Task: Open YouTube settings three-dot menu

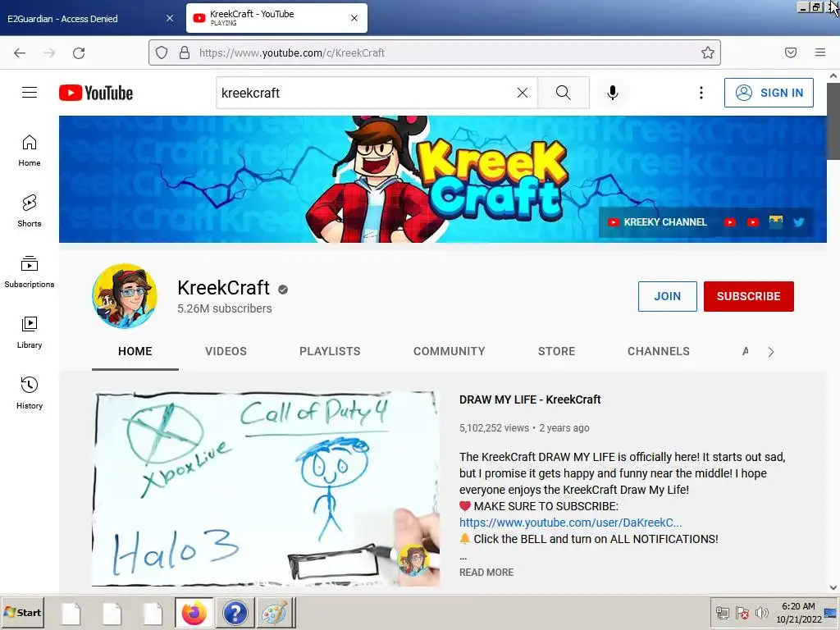Action: 701,93
